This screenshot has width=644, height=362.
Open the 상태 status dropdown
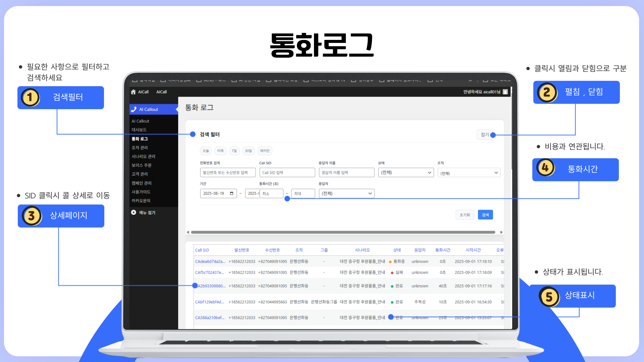tap(406, 173)
